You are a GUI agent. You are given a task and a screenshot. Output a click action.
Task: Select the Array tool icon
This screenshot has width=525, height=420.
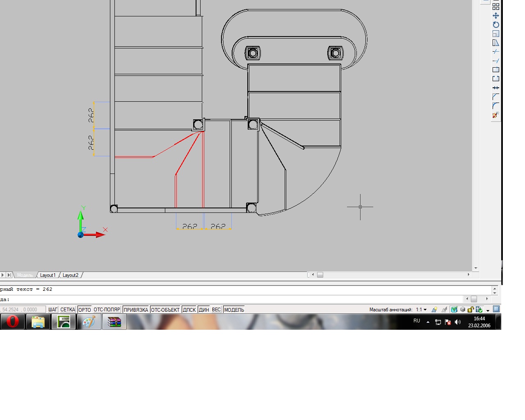[x=496, y=7]
